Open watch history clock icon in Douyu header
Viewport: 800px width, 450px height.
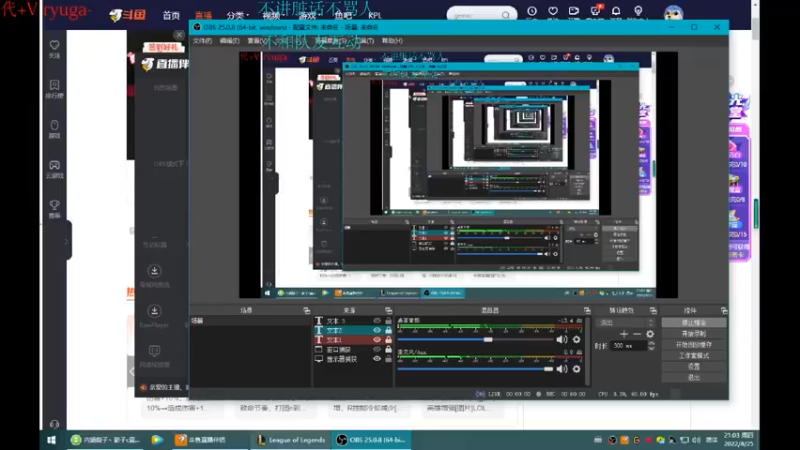click(532, 11)
